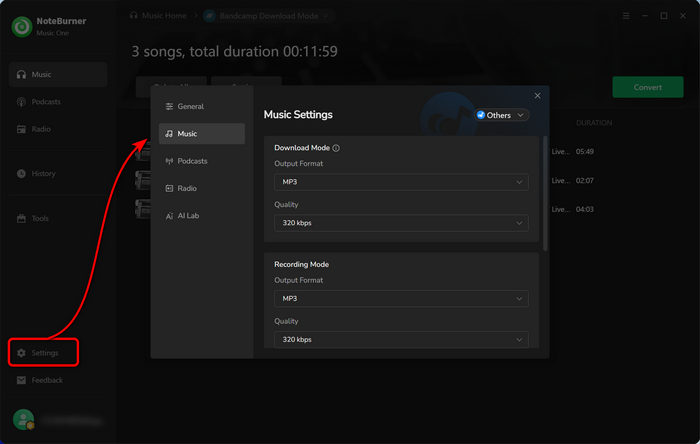
Task: Open Music in the main sidebar
Action: point(58,75)
